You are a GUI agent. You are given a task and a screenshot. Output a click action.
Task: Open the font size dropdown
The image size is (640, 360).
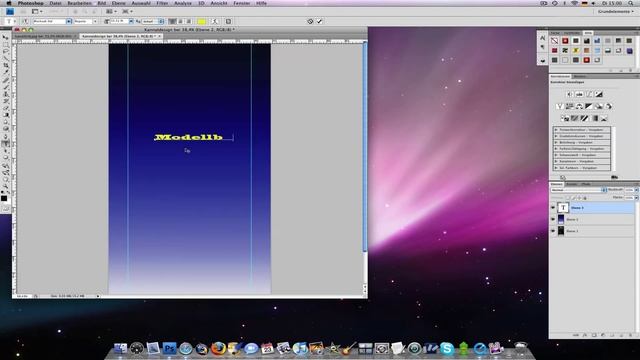coord(131,21)
